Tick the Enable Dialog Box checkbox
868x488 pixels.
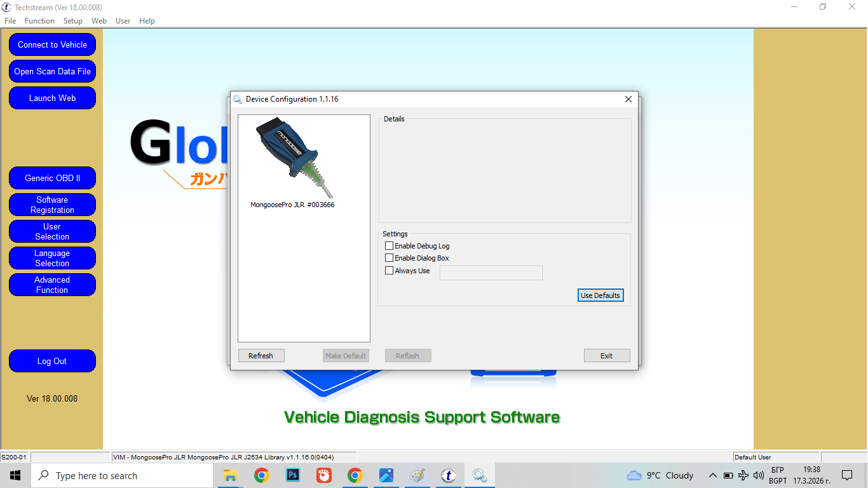click(x=390, y=258)
